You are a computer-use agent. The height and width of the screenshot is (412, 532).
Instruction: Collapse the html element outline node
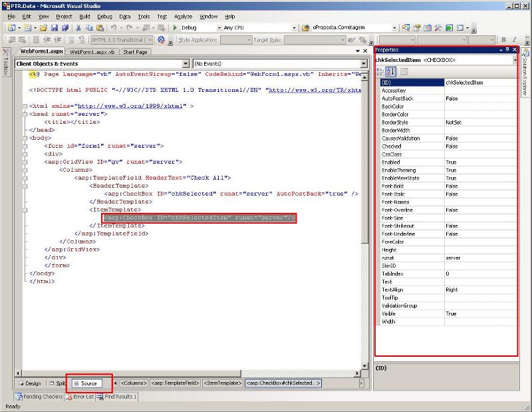click(25, 106)
